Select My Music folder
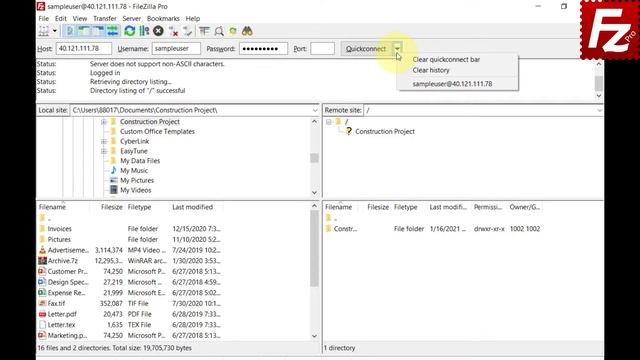This screenshot has height=360, width=640. tap(134, 171)
